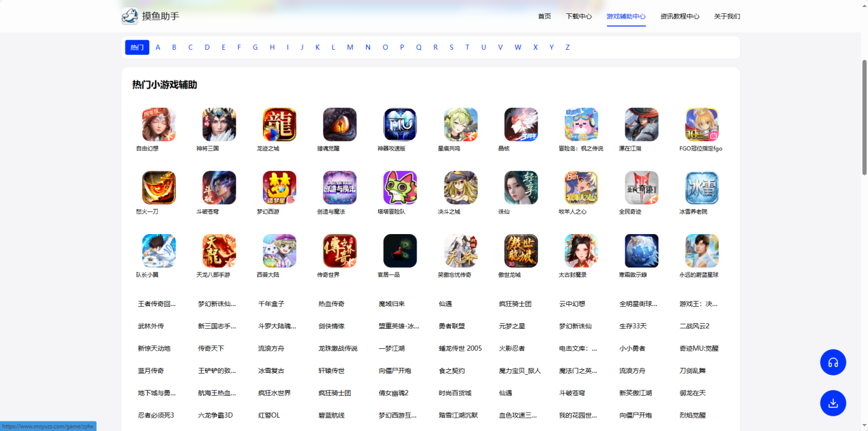868x431 pixels.
Task: Select the 热门 filter tab
Action: click(137, 47)
